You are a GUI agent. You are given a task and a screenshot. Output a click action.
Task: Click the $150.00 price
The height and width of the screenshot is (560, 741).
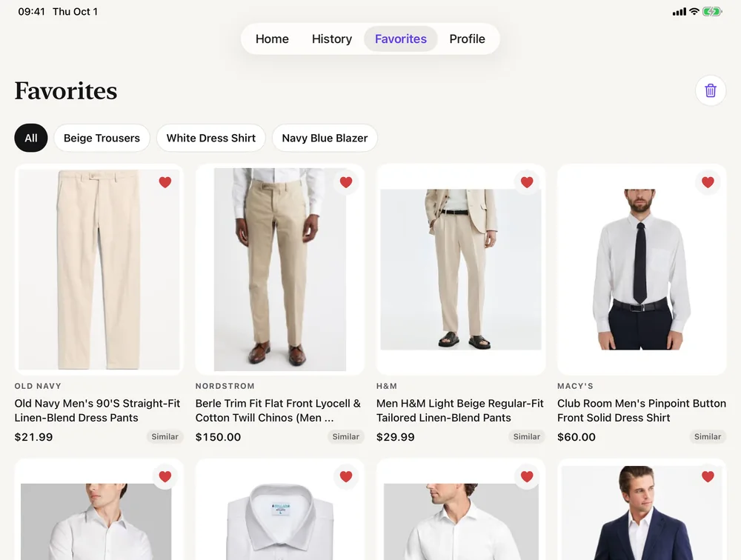point(218,437)
